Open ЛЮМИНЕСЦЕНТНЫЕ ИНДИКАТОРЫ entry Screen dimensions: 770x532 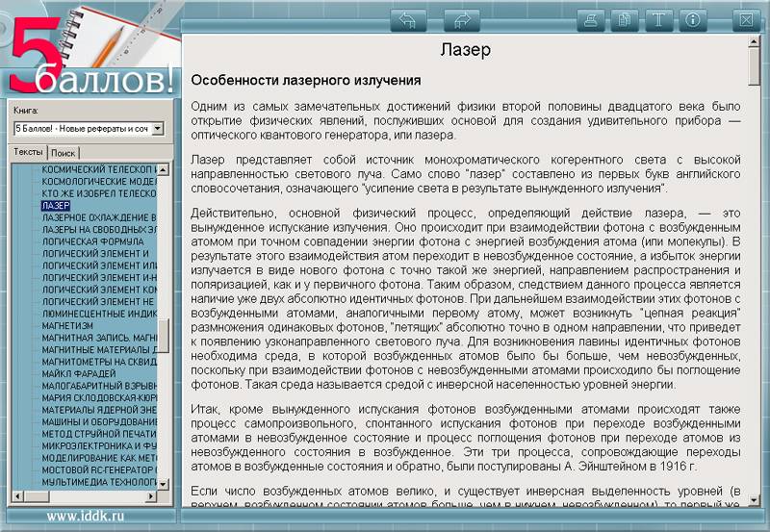pyautogui.click(x=99, y=313)
